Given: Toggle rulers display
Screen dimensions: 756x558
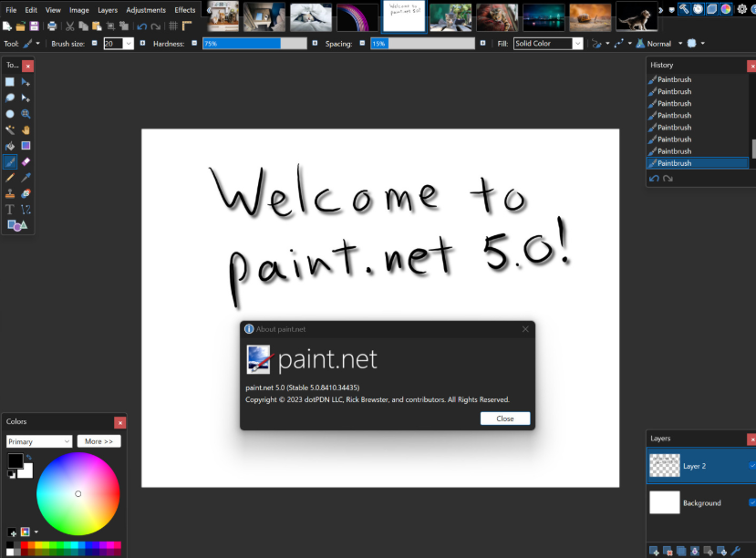Looking at the screenshot, I should tap(187, 26).
